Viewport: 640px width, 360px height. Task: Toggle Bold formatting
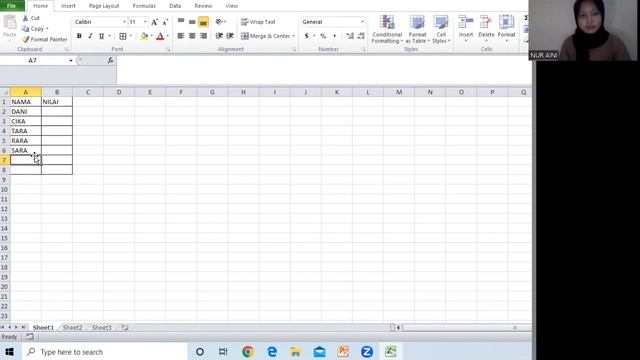79,36
